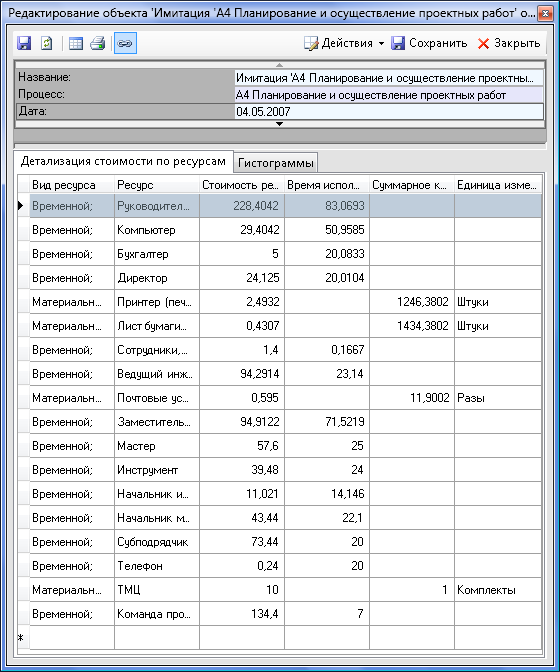This screenshot has height=672, width=560.
Task: Select the Заместитель... resource cell
Action: [x=157, y=422]
